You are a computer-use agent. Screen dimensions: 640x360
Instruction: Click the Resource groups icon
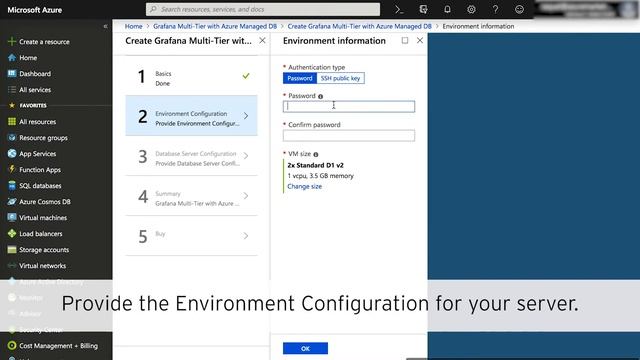coord(12,138)
